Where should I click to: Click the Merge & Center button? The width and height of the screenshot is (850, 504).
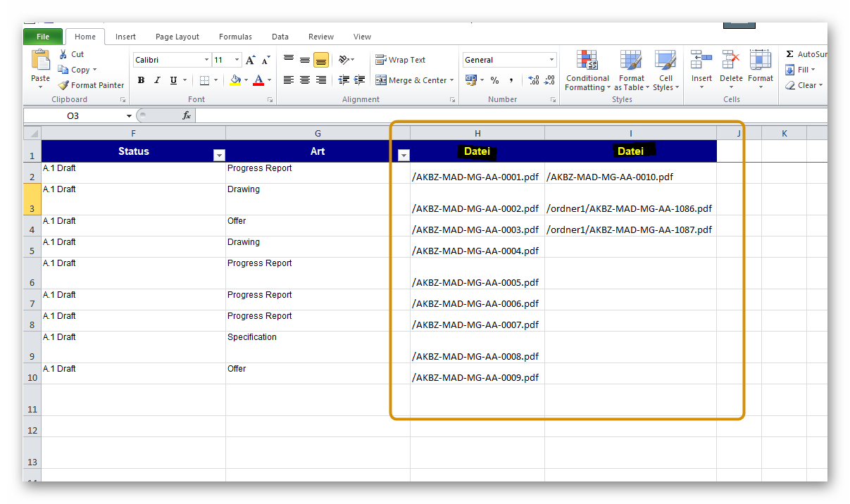pos(414,80)
